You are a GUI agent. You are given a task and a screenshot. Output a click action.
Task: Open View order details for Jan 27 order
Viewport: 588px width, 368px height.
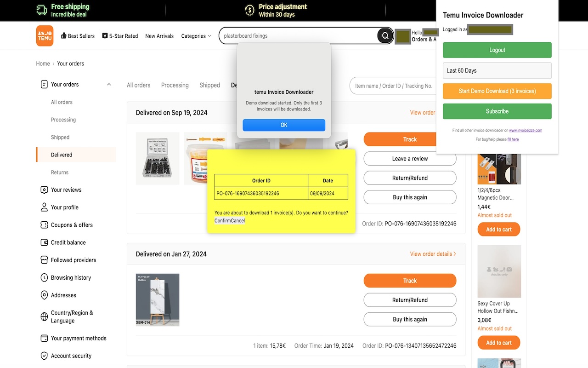coord(433,254)
